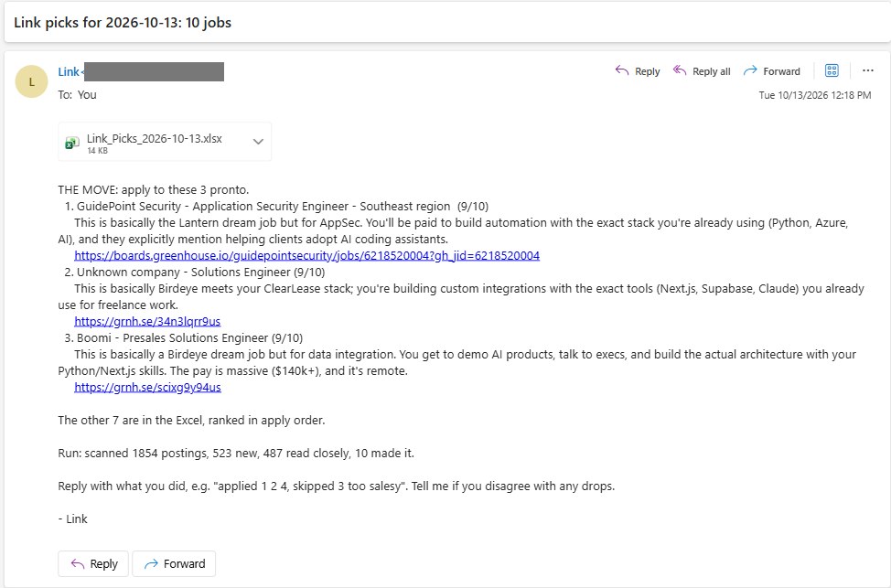Screen dimensions: 891x588
Task: Click the timestamp Tue 10/13/2026 12:18 PM
Action: tap(815, 95)
